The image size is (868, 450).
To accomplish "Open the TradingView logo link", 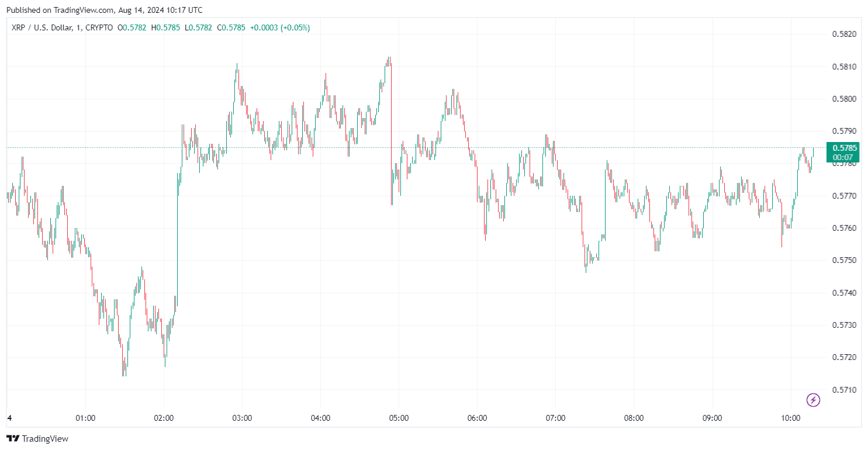I will [37, 438].
